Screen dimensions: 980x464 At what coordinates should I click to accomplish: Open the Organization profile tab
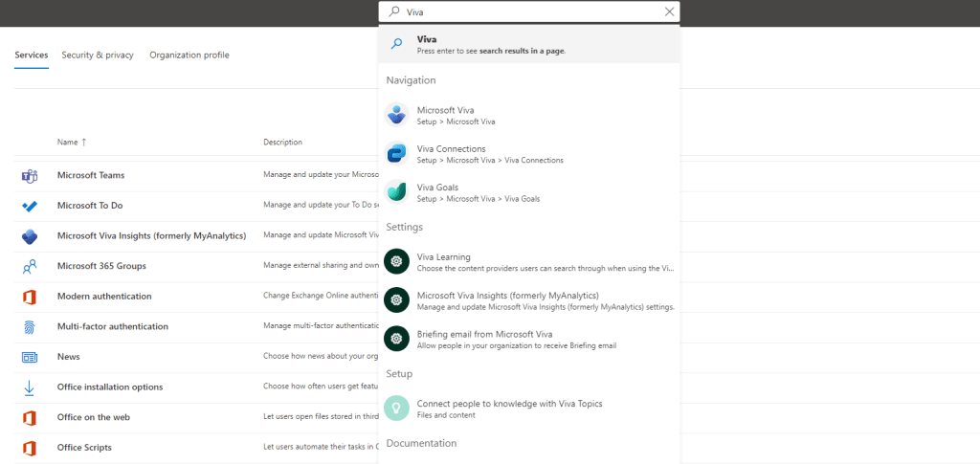[189, 55]
